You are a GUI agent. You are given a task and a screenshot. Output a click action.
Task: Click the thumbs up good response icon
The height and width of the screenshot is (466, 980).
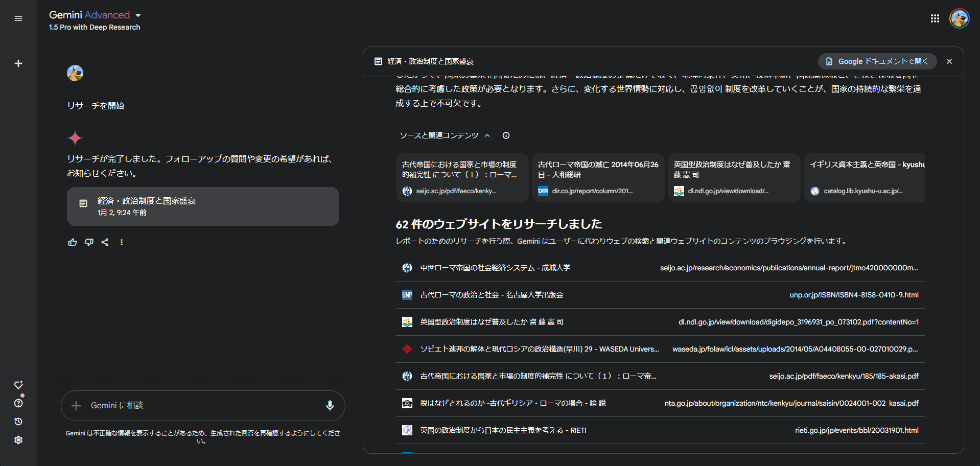[x=73, y=242]
